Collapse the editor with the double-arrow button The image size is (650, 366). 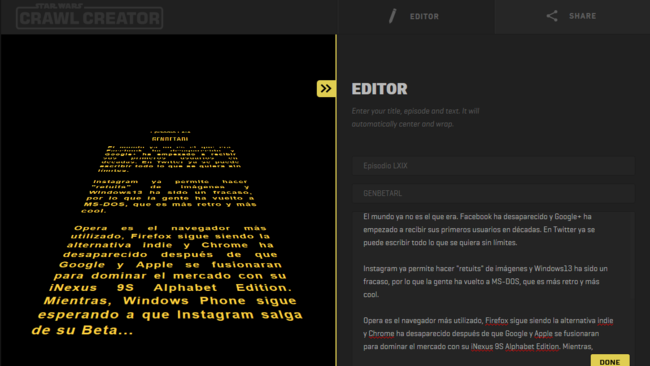coord(326,89)
